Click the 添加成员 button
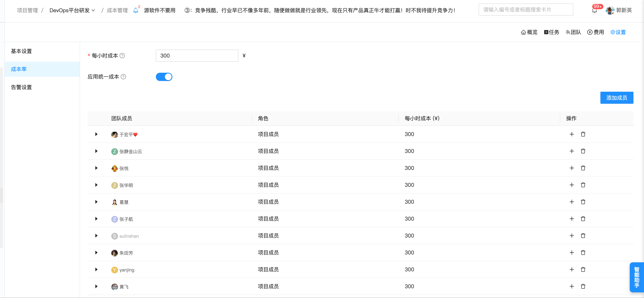644x298 pixels. tap(617, 98)
